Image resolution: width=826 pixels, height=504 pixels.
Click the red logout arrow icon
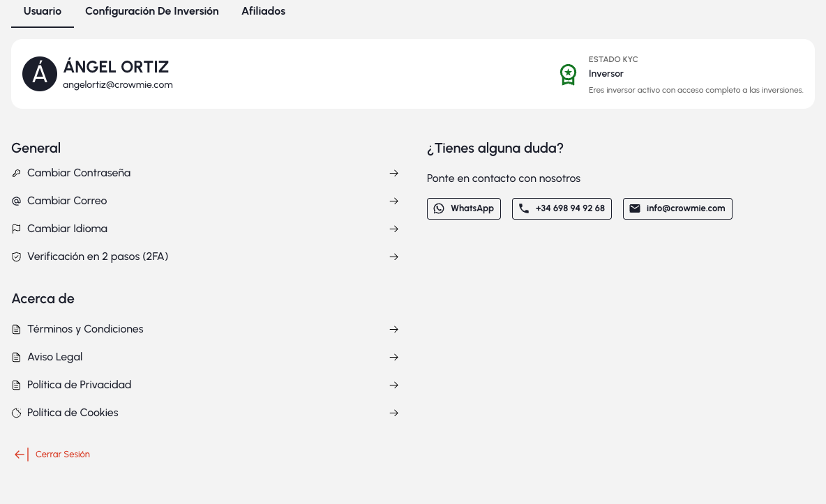click(21, 455)
